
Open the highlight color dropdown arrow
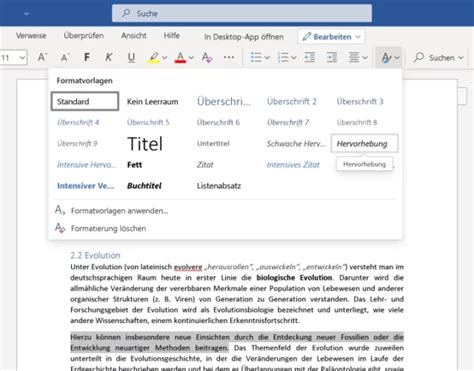click(x=165, y=58)
